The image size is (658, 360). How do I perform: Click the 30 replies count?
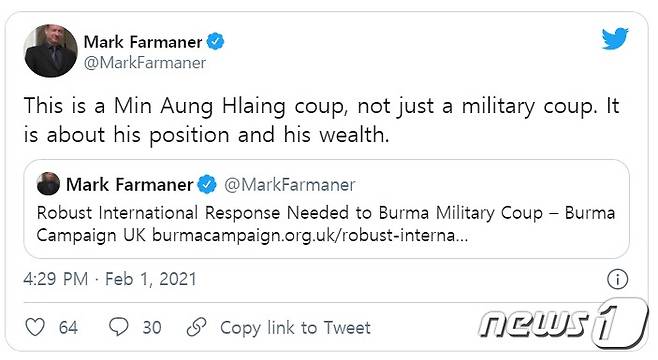[152, 328]
